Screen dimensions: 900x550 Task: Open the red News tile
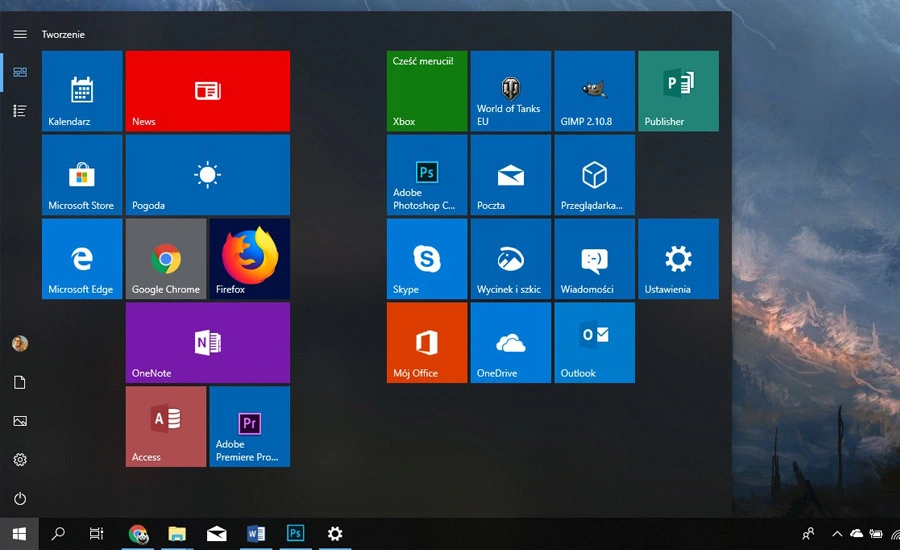[208, 91]
